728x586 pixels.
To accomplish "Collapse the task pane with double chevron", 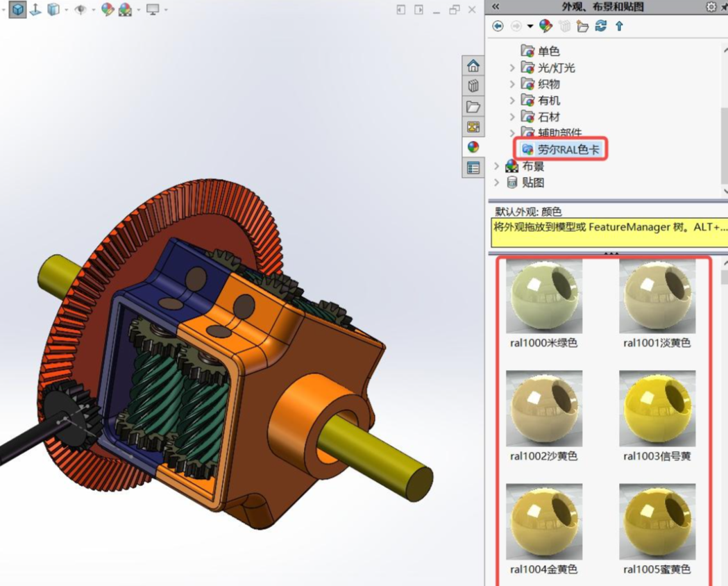I will (496, 6).
